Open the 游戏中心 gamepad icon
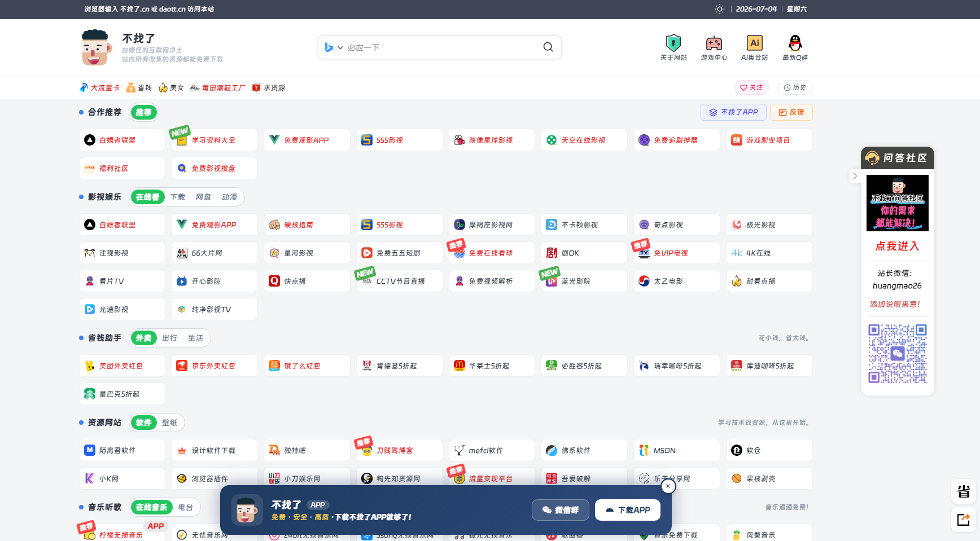This screenshot has height=541, width=980. 714,43
